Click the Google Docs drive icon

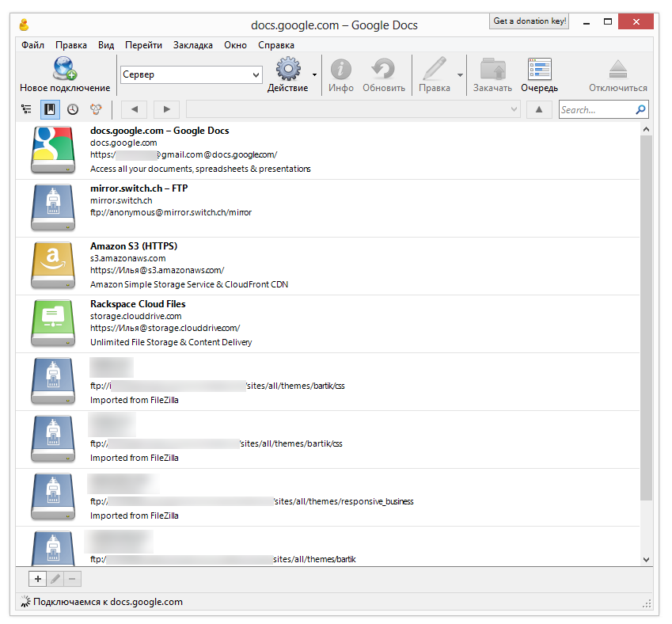pyautogui.click(x=53, y=150)
